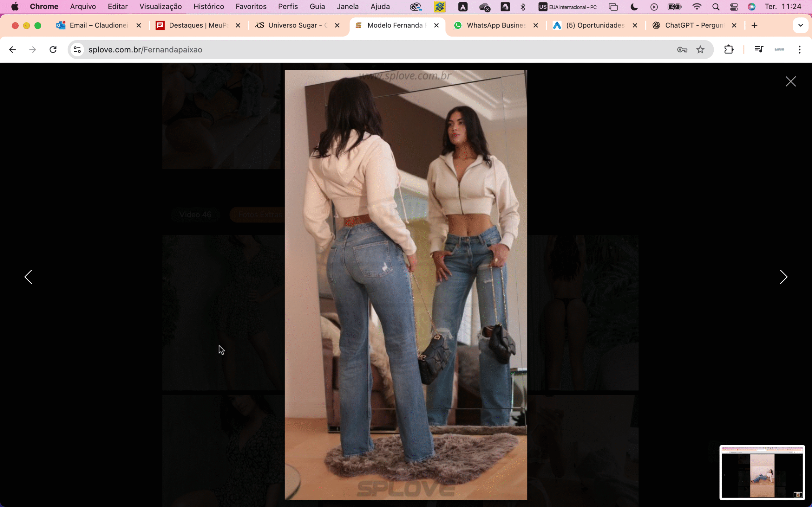Screen dimensions: 812x507
Task: Open the Histórico menu
Action: pos(208,7)
